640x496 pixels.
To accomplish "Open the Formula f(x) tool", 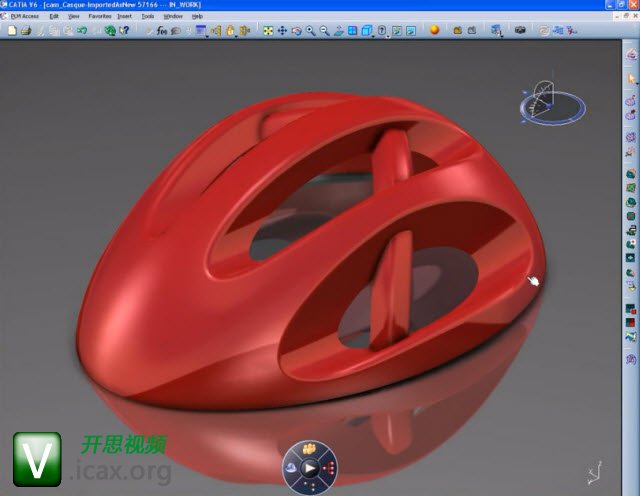I will coord(162,31).
